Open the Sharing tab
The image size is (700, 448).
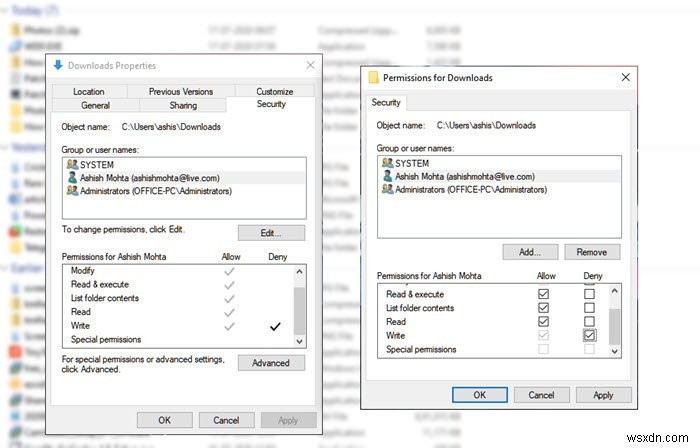[x=183, y=105]
